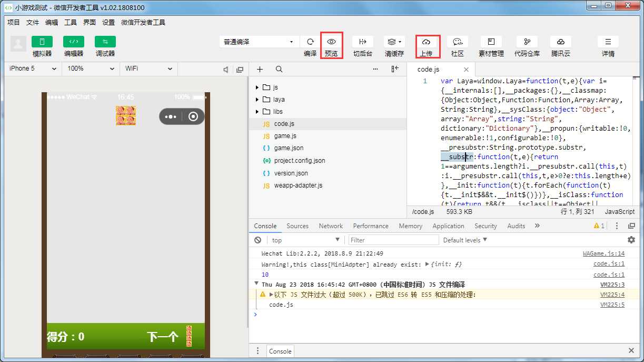644x362 pixels.
Task: Open the 腾讯云 Tencent Cloud icon
Action: [x=561, y=42]
